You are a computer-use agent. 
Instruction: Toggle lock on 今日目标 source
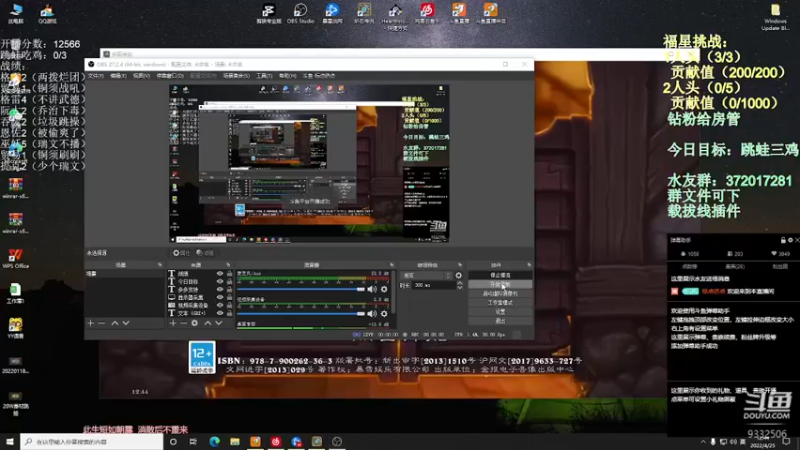230,282
